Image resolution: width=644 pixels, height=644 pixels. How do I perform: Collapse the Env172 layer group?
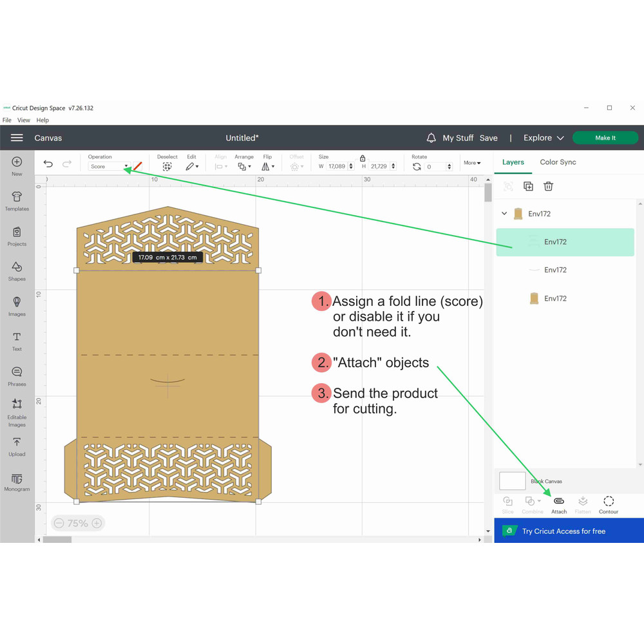pyautogui.click(x=505, y=214)
